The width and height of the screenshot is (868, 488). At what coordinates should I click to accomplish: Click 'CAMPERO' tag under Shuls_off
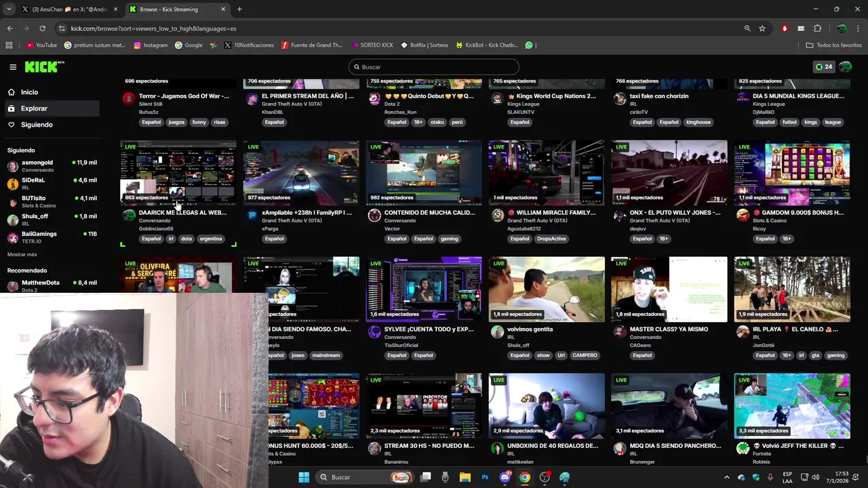click(x=585, y=355)
